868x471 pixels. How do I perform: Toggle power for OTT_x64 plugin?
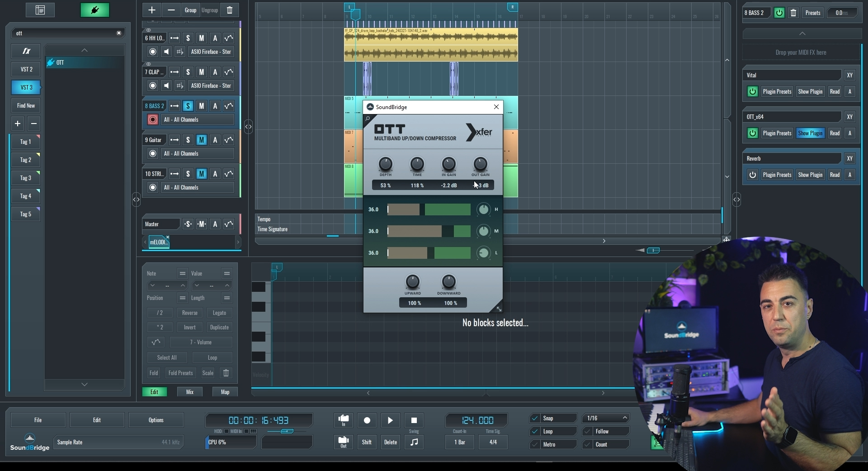pyautogui.click(x=752, y=133)
